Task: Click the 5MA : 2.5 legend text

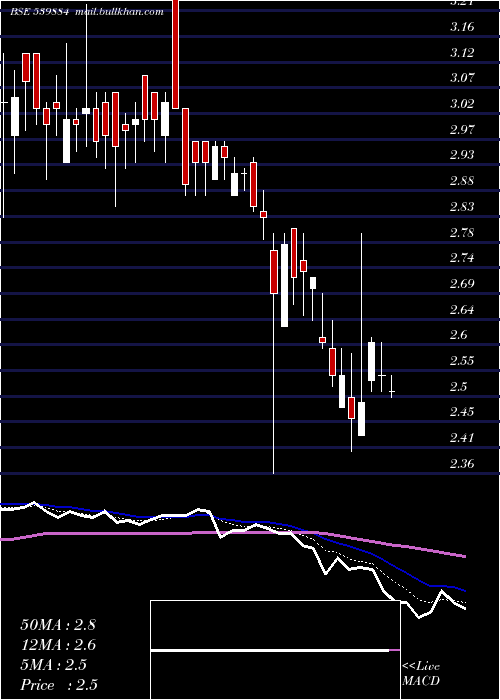Action: click(54, 665)
